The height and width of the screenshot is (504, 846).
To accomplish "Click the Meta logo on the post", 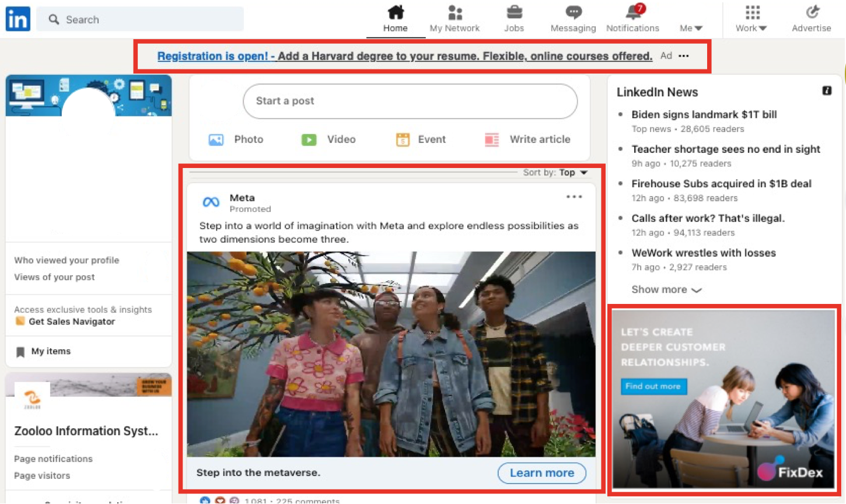I will click(211, 202).
